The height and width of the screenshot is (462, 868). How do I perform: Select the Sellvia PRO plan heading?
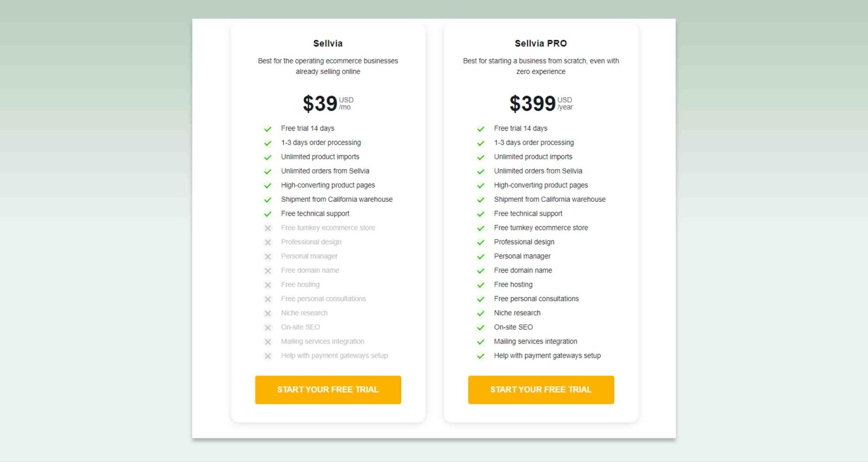541,43
